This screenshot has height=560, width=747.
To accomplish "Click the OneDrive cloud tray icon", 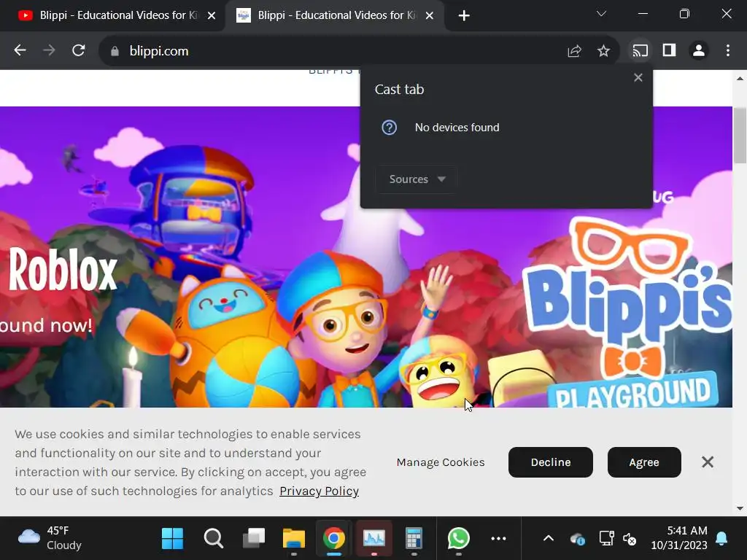I will 578,539.
